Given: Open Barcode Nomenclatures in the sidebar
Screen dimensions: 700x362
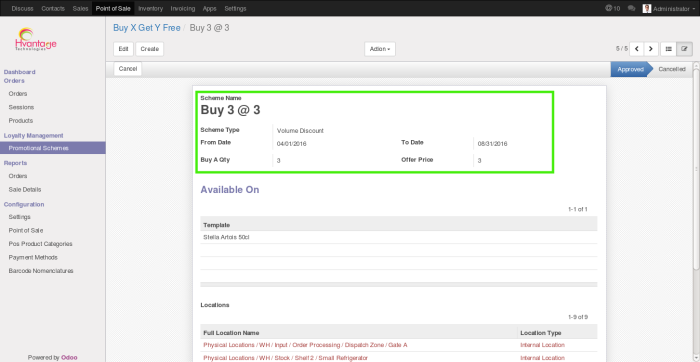Looking at the screenshot, I should (x=41, y=270).
